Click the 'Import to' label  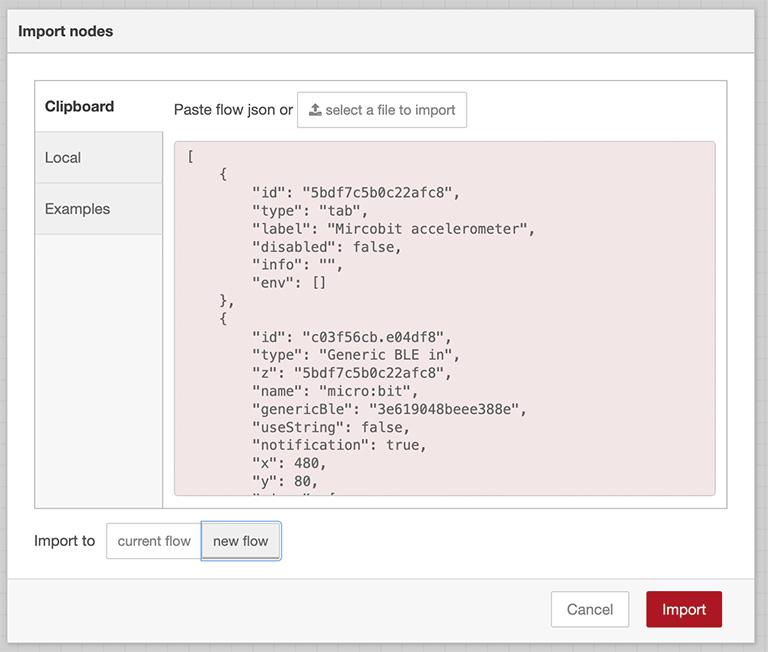(x=64, y=541)
